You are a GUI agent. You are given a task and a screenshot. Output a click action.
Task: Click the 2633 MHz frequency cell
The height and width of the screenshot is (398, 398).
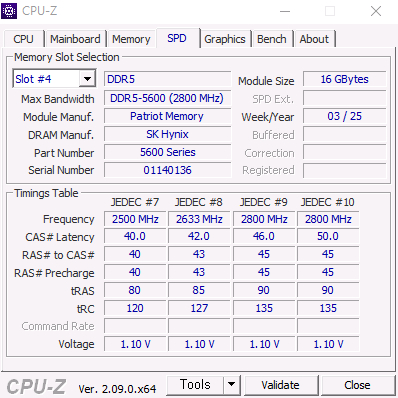click(x=199, y=219)
